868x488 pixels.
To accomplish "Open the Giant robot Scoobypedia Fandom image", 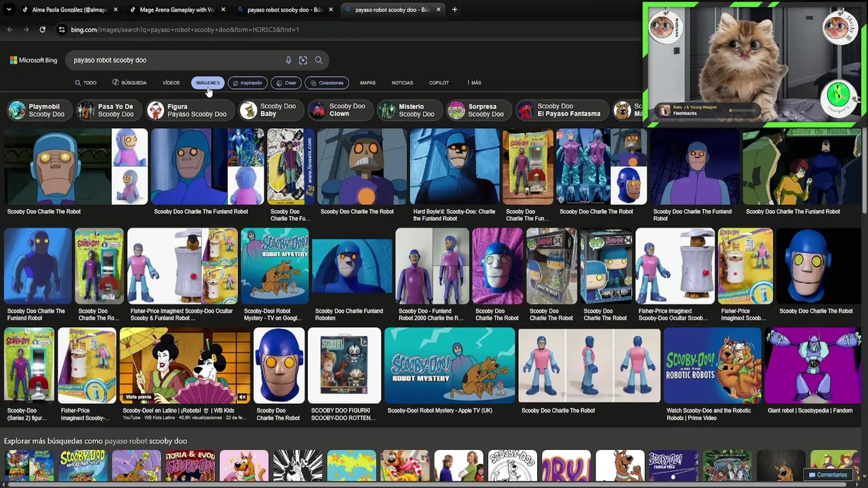I will point(812,365).
